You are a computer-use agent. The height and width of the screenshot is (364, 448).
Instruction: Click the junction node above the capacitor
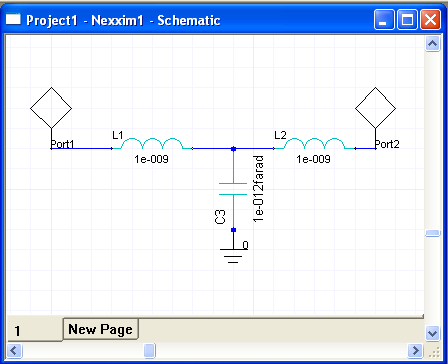[x=233, y=149]
